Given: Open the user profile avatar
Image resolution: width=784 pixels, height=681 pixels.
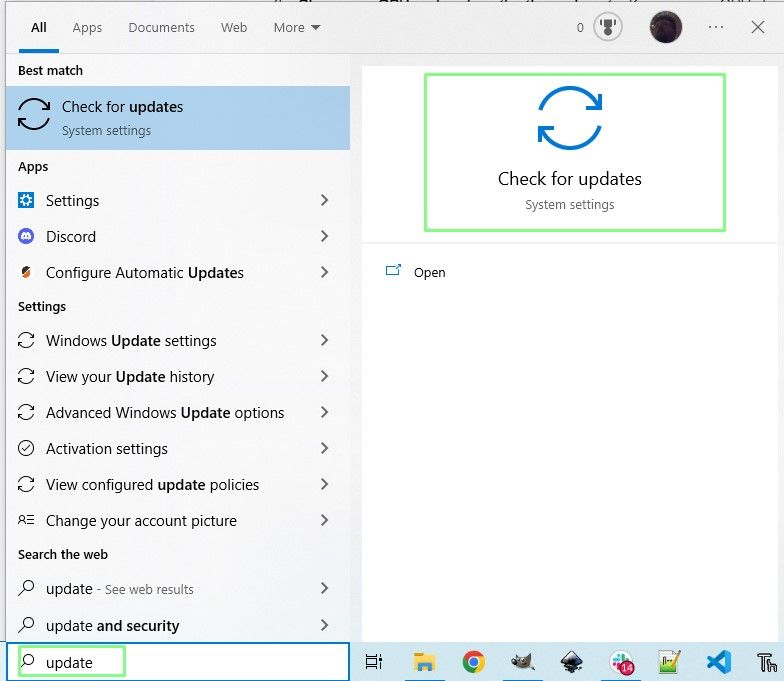Looking at the screenshot, I should point(666,27).
